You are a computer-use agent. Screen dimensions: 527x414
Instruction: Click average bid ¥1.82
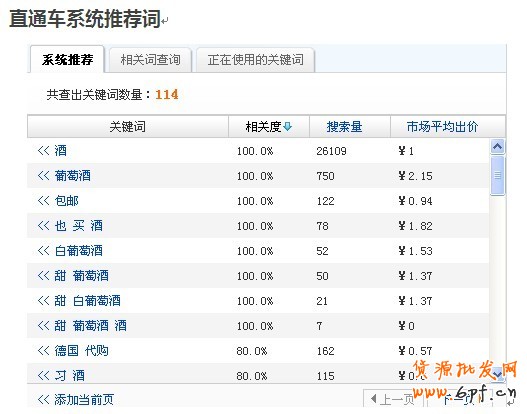click(x=415, y=226)
